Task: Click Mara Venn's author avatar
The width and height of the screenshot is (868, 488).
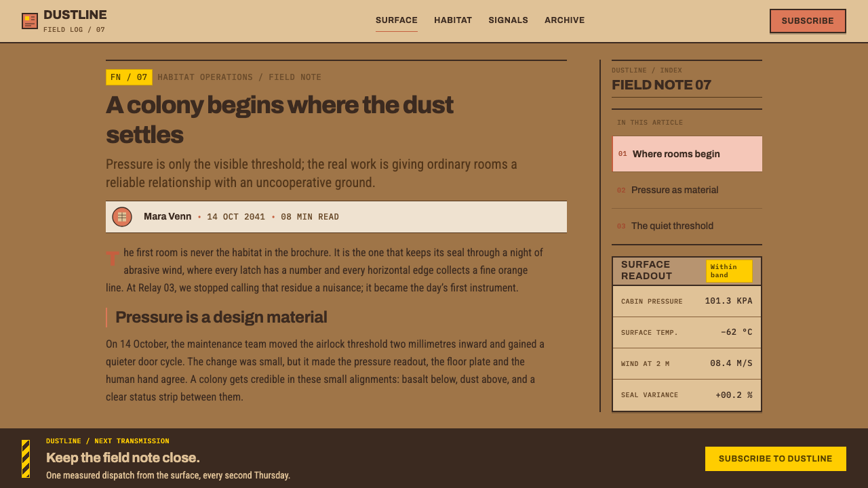Action: pos(122,217)
